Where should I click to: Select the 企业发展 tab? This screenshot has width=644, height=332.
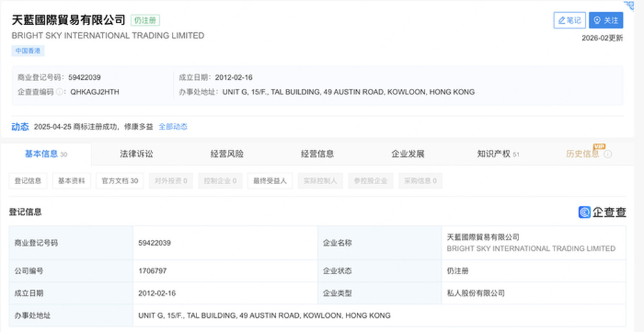click(x=408, y=154)
